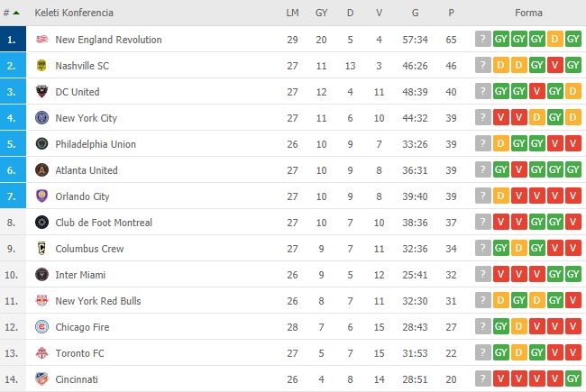Viewport: 586px width, 392px height.
Task: Open the Toronto FC team page
Action: (x=78, y=353)
